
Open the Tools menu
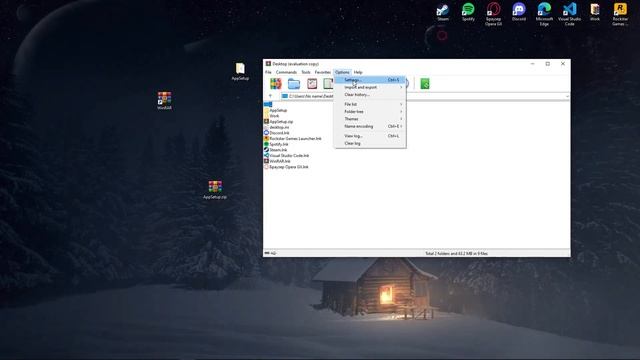click(x=306, y=72)
